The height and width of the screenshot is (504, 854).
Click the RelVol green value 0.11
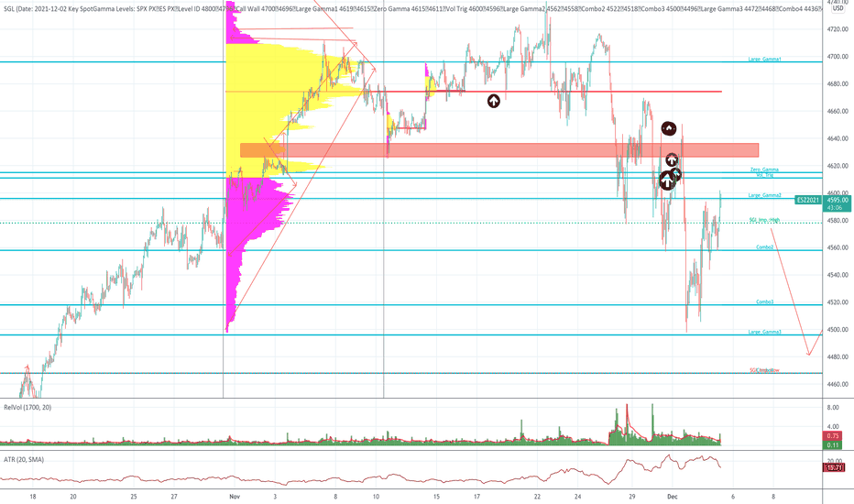click(833, 445)
